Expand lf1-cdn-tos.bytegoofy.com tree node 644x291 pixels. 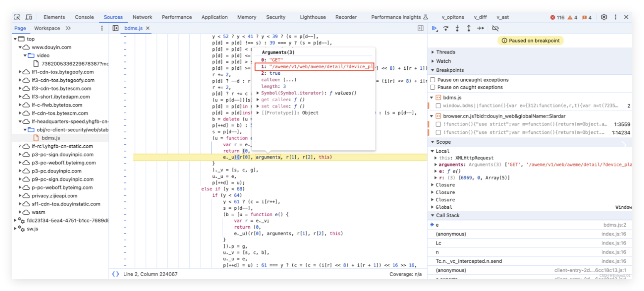click(20, 72)
